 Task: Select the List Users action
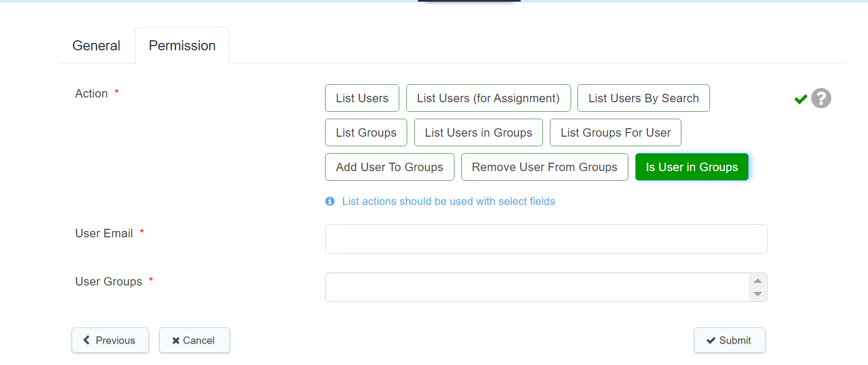(362, 98)
